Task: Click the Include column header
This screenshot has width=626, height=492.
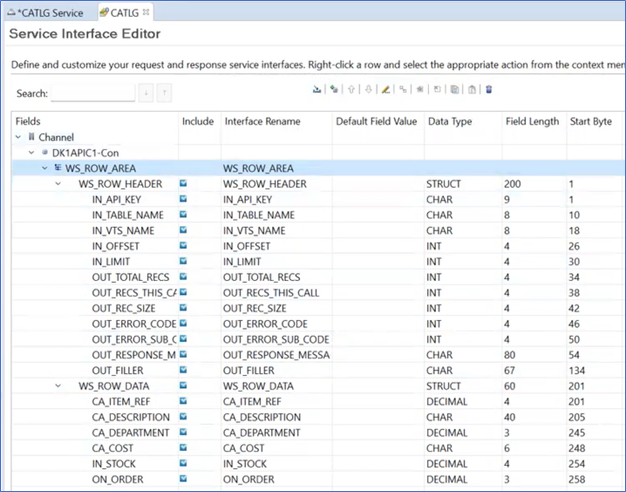Action: tap(199, 121)
